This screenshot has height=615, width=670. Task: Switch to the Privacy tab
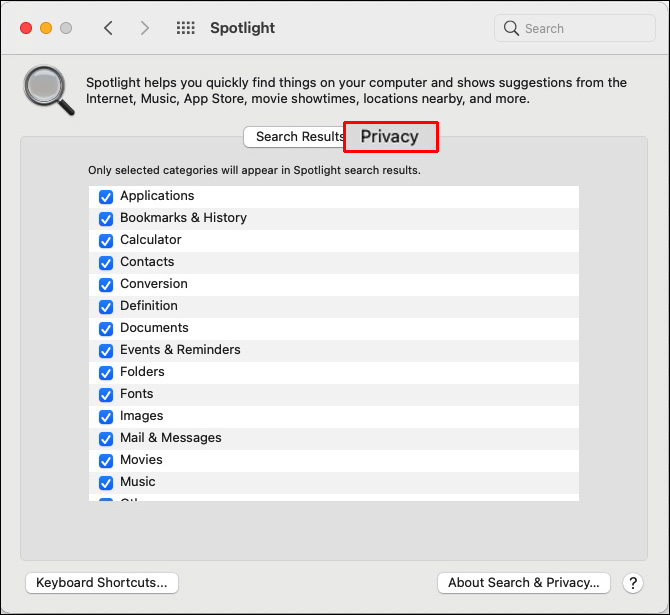click(x=390, y=137)
